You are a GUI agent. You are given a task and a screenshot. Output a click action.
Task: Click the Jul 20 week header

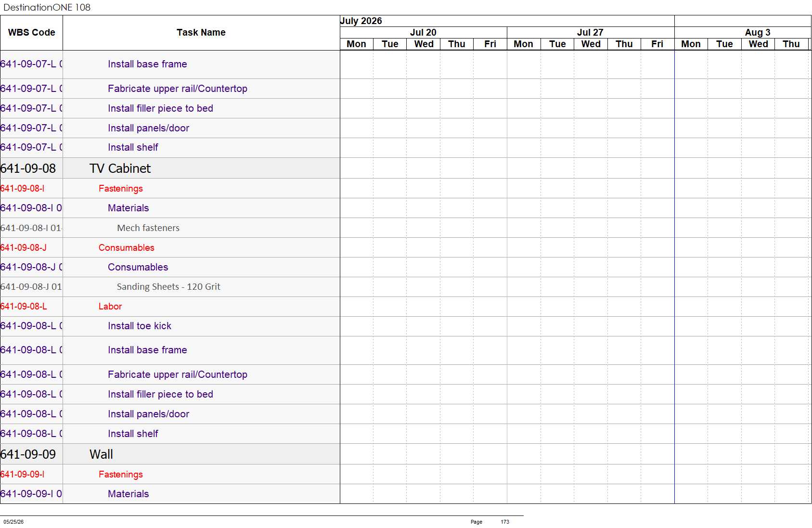pyautogui.click(x=423, y=32)
